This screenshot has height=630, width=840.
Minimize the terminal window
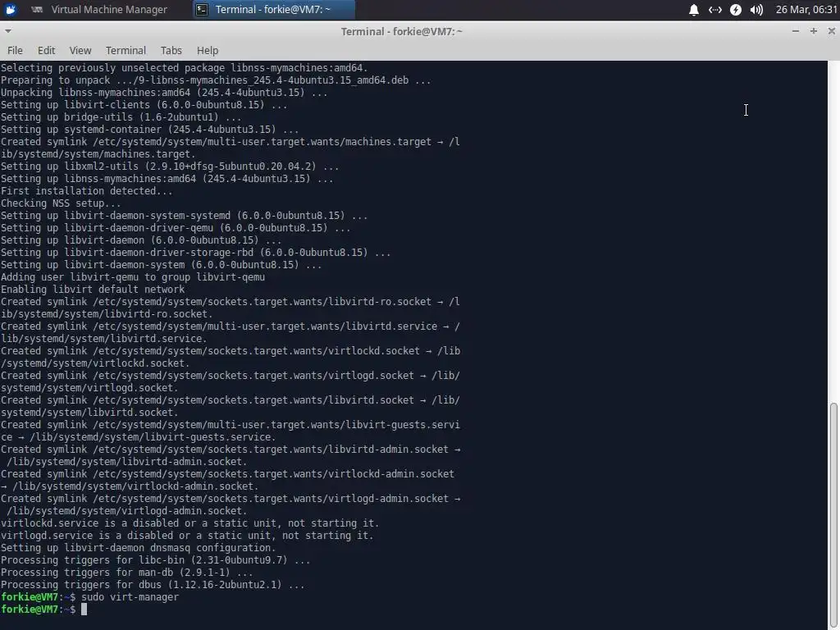coord(796,31)
